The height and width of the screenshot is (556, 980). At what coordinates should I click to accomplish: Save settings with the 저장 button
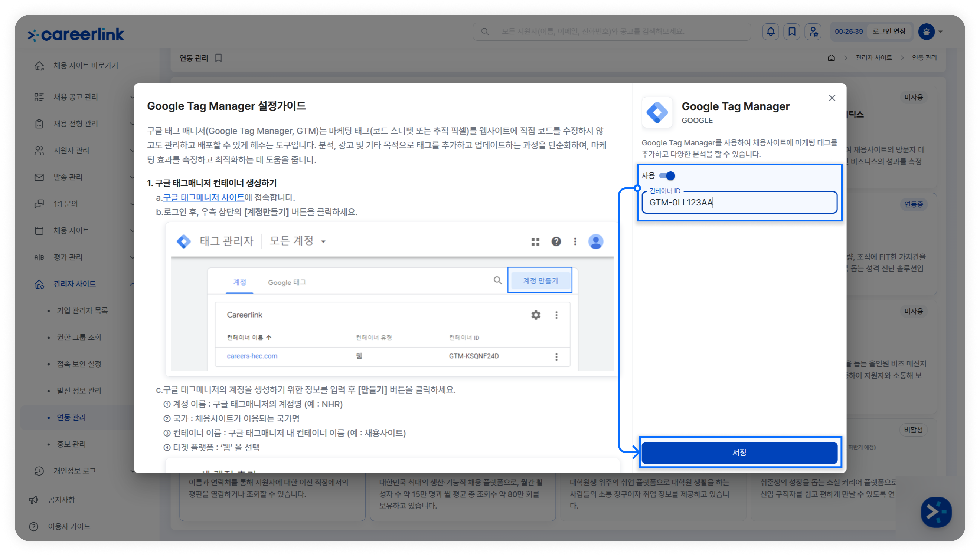click(x=739, y=453)
